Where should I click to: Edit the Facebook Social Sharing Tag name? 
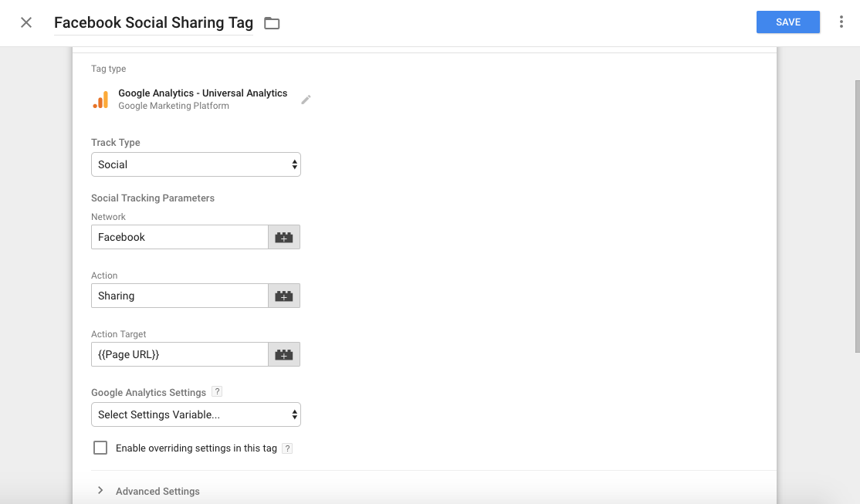154,22
